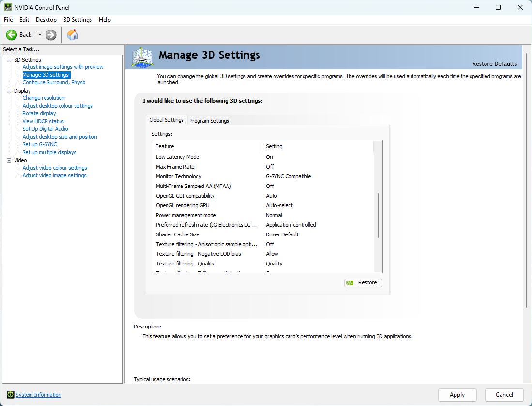532x406 pixels.
Task: Select Shader Cache Size row
Action: point(263,234)
